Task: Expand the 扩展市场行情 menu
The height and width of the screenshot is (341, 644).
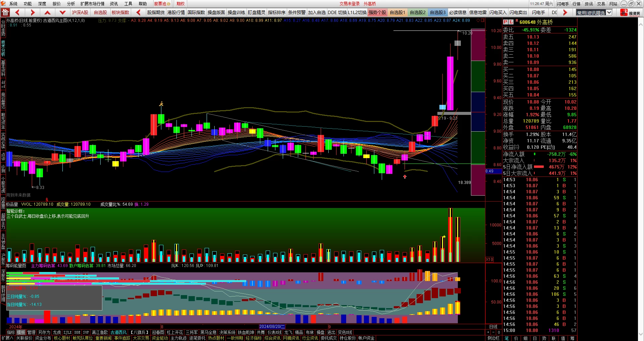Action: tap(92, 4)
